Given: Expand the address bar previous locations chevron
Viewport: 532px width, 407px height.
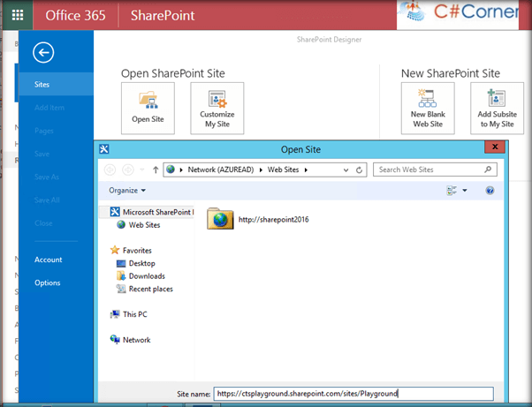Looking at the screenshot, I should click(346, 170).
